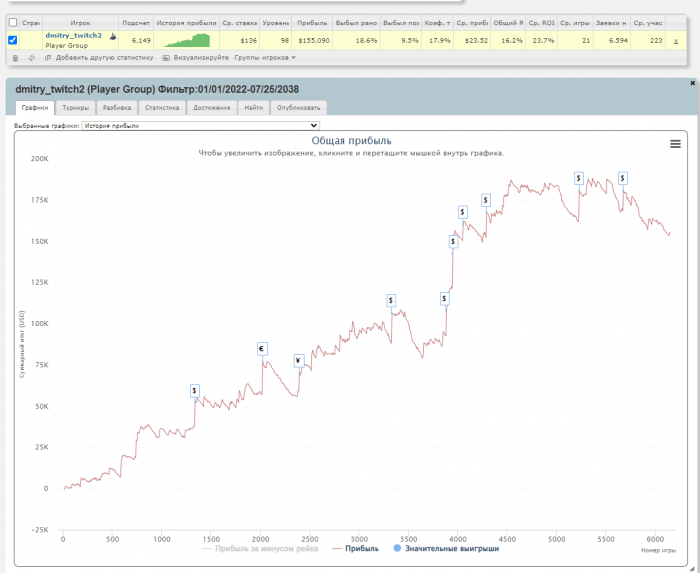Viewport: 700px width, 573px height.
Task: Toggle the Значительные выигрыши legend series
Action: click(x=446, y=548)
